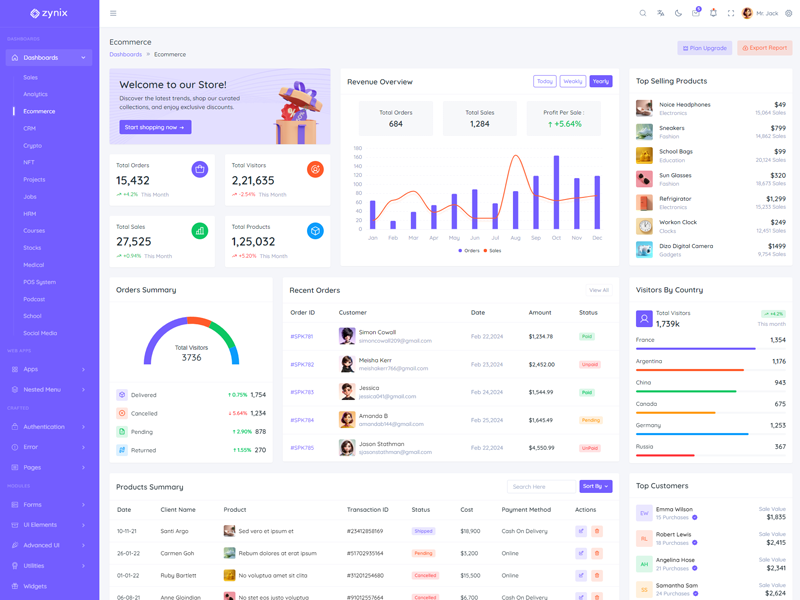This screenshot has height=600, width=800.
Task: Open the search icon in header
Action: tap(643, 13)
